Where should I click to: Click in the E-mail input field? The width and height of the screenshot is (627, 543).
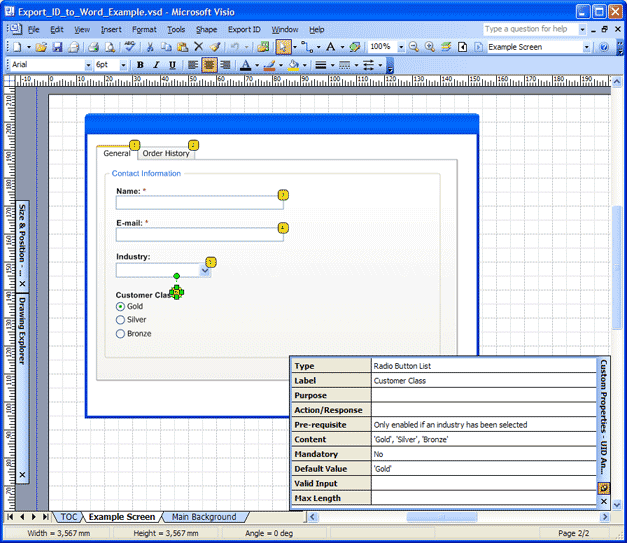click(200, 235)
